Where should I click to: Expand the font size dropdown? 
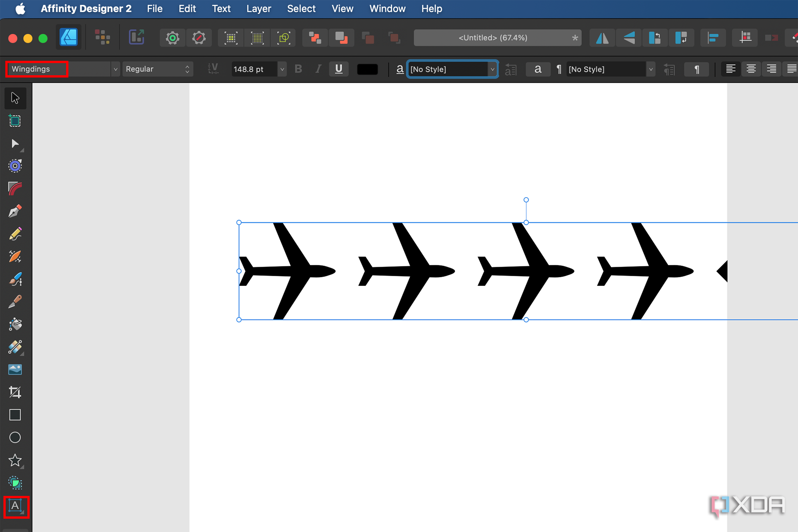point(282,69)
